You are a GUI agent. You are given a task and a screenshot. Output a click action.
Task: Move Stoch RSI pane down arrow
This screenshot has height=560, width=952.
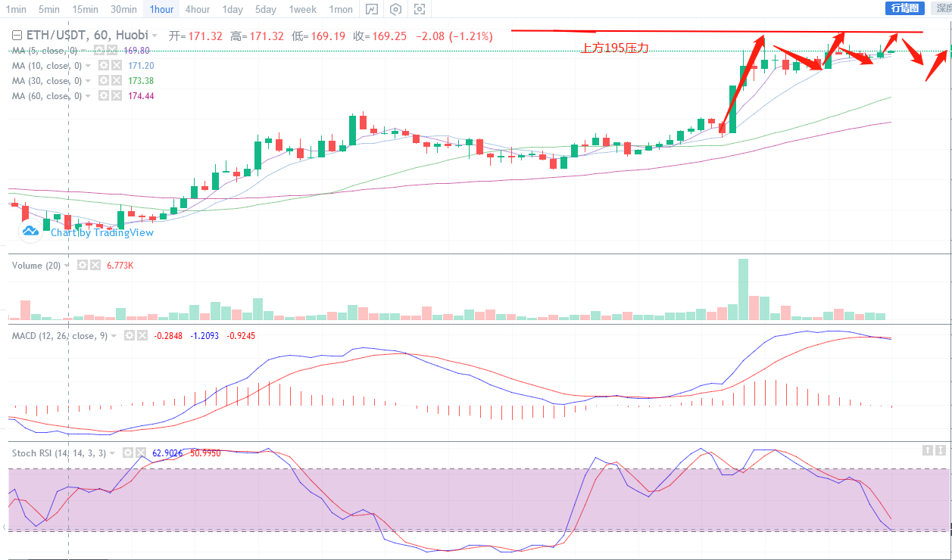tap(940, 450)
